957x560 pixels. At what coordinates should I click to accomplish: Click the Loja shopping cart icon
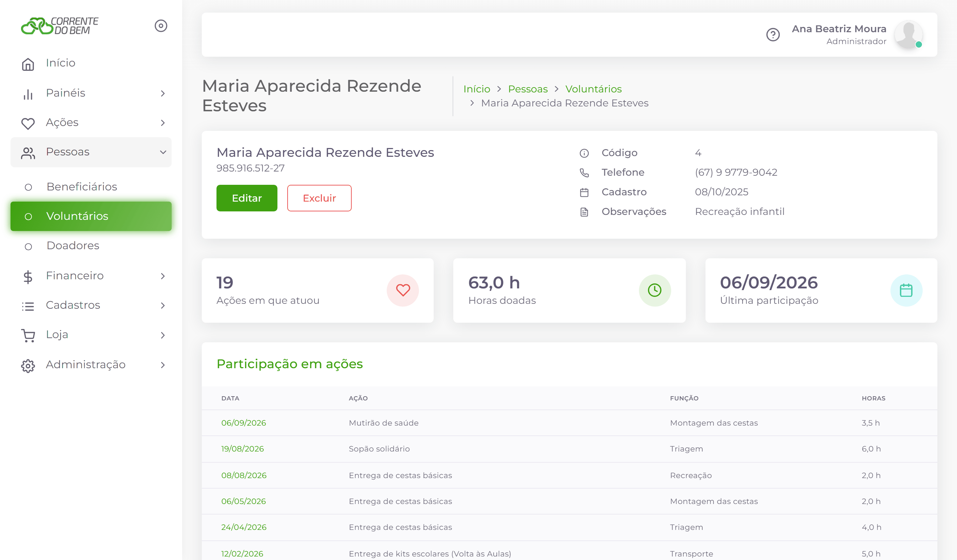(x=28, y=336)
